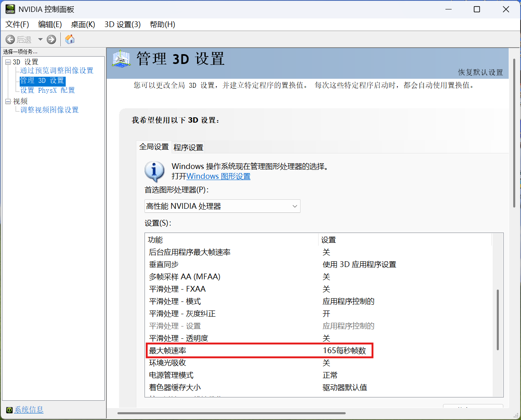
Task: Switch to the 全局设置 tab
Action: click(154, 147)
